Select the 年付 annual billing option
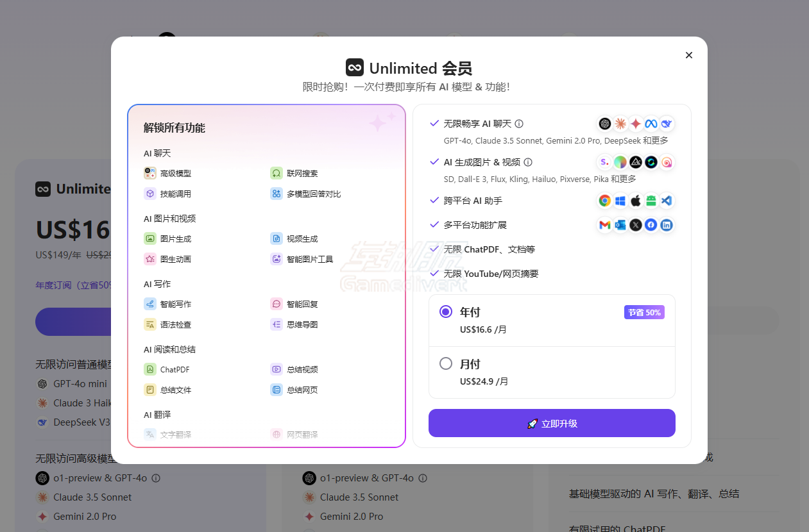 coord(446,312)
